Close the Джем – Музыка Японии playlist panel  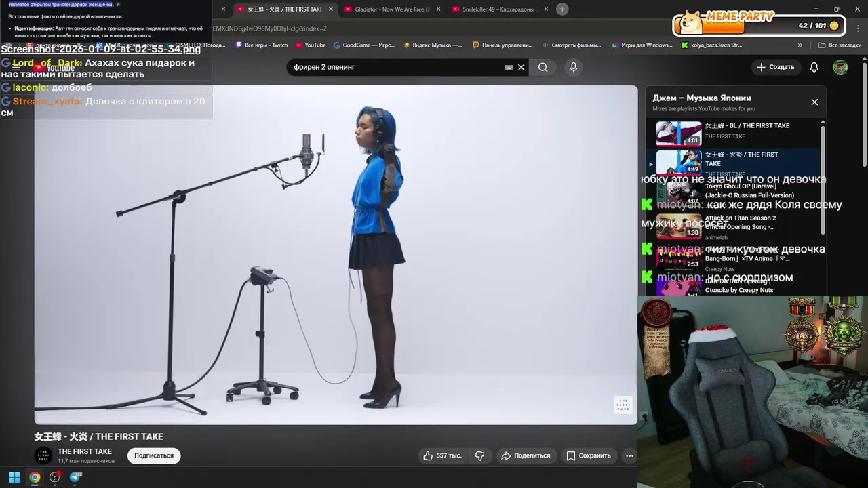click(x=814, y=102)
